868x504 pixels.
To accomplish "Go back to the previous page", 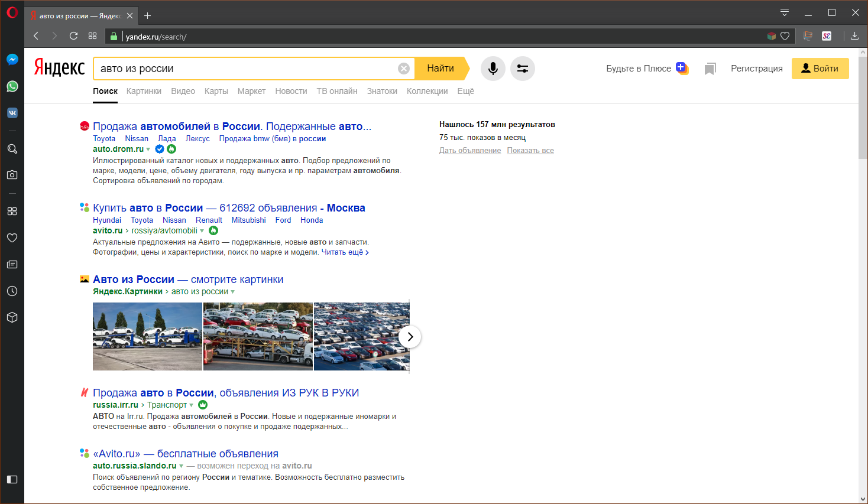I will click(36, 36).
